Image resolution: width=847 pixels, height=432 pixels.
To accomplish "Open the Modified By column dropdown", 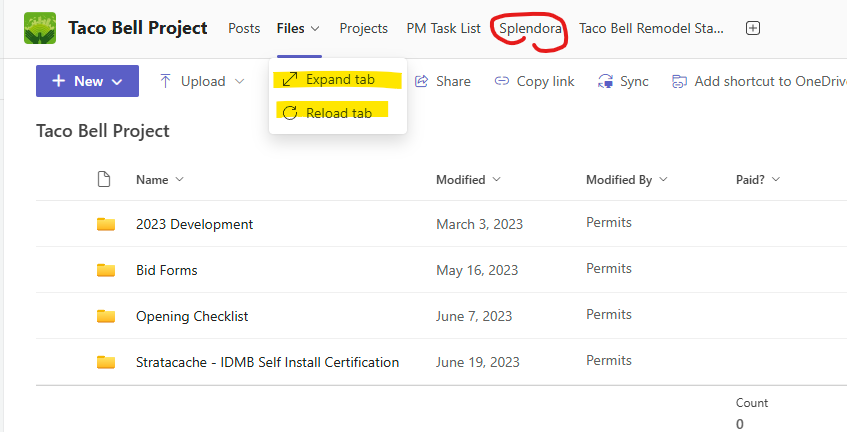I will (x=663, y=179).
